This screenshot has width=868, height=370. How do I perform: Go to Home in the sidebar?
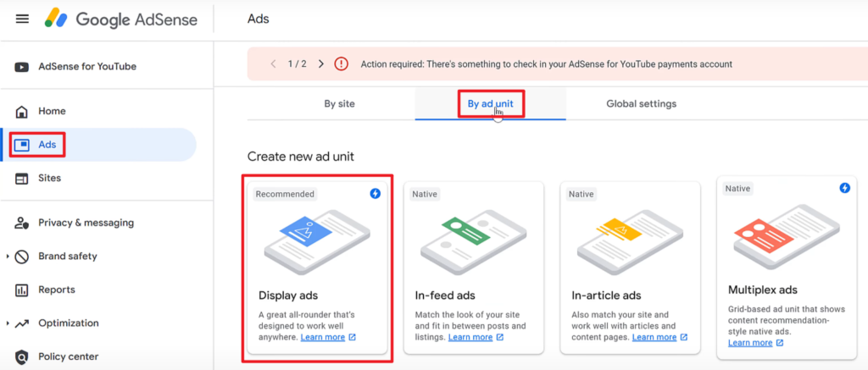click(x=52, y=111)
